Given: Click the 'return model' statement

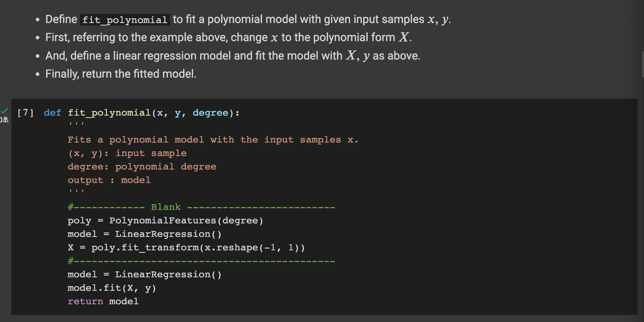Looking at the screenshot, I should (x=103, y=301).
